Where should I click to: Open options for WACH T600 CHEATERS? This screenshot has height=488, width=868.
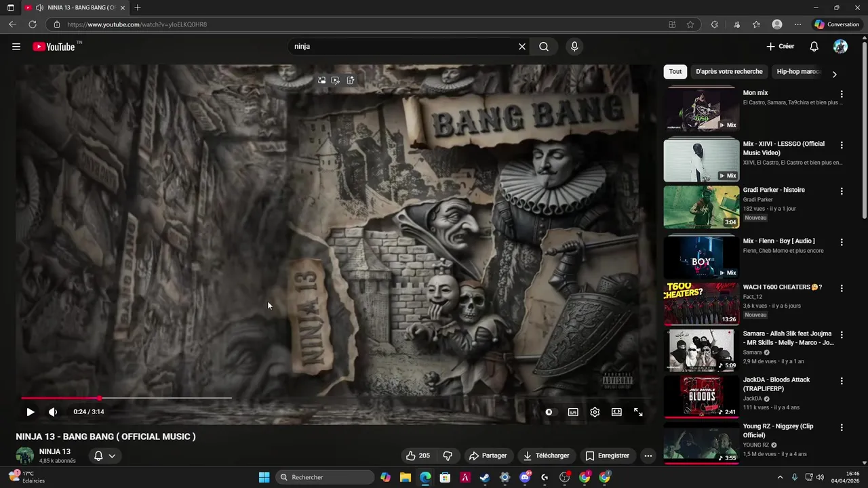tap(842, 288)
